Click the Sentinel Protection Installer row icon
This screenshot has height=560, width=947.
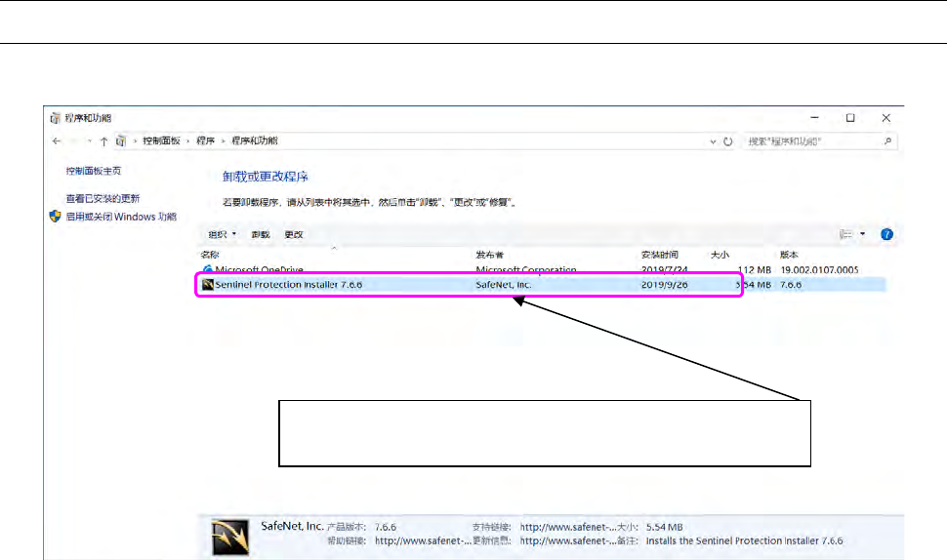(208, 284)
